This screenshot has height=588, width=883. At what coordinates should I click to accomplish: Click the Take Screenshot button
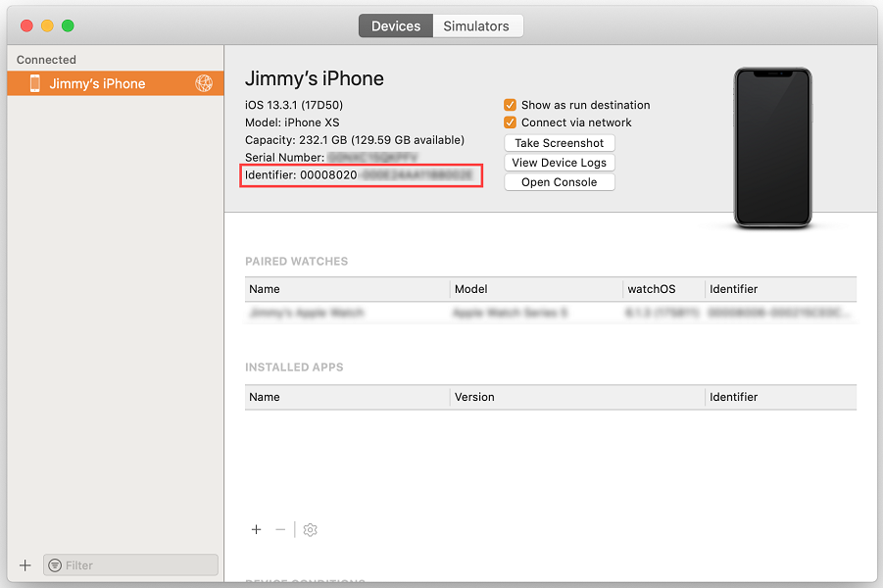(559, 142)
